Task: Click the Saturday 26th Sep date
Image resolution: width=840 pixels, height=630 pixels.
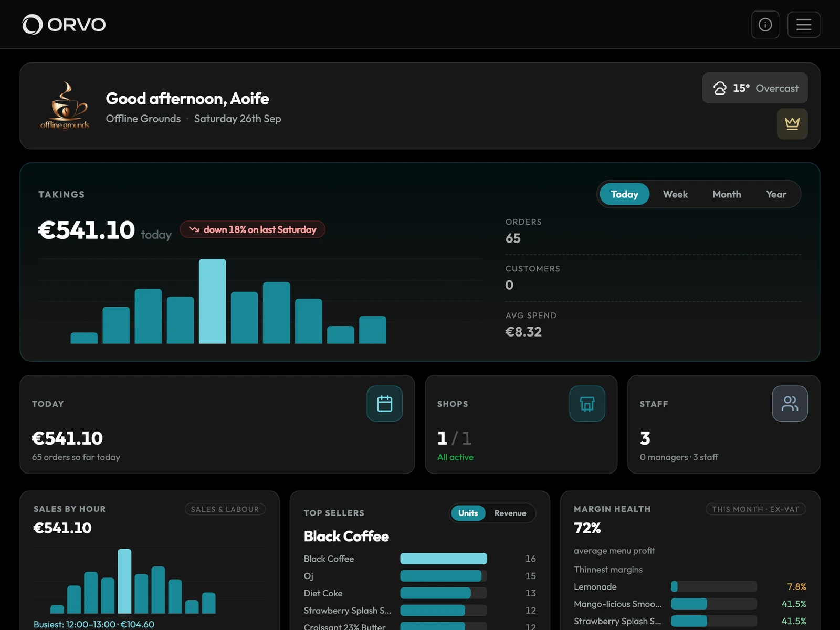Action: point(237,119)
